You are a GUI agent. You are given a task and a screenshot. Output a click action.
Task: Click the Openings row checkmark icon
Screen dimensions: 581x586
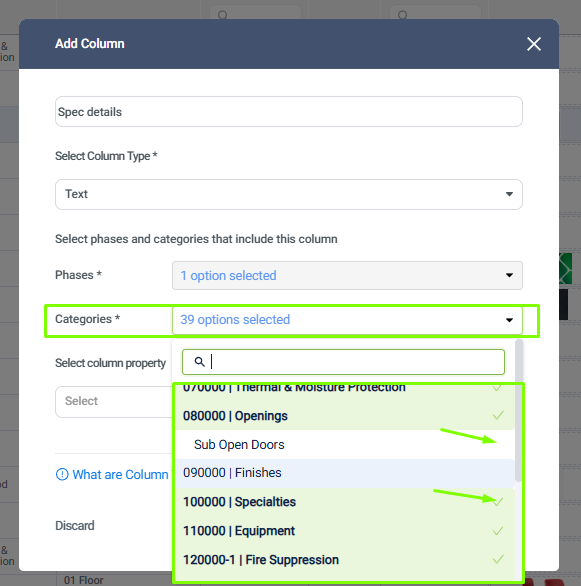(498, 415)
